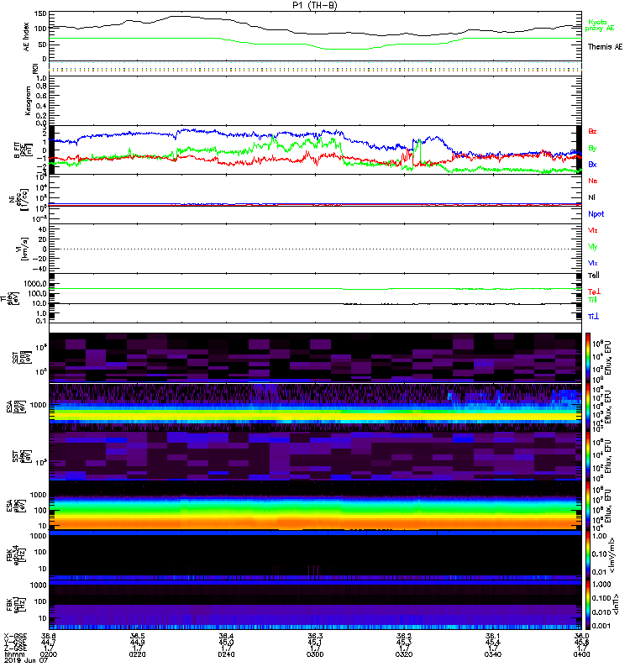Click the X-GSE value "38.5"
Image resolution: width=630 pixels, height=672 pixels.
[137, 636]
